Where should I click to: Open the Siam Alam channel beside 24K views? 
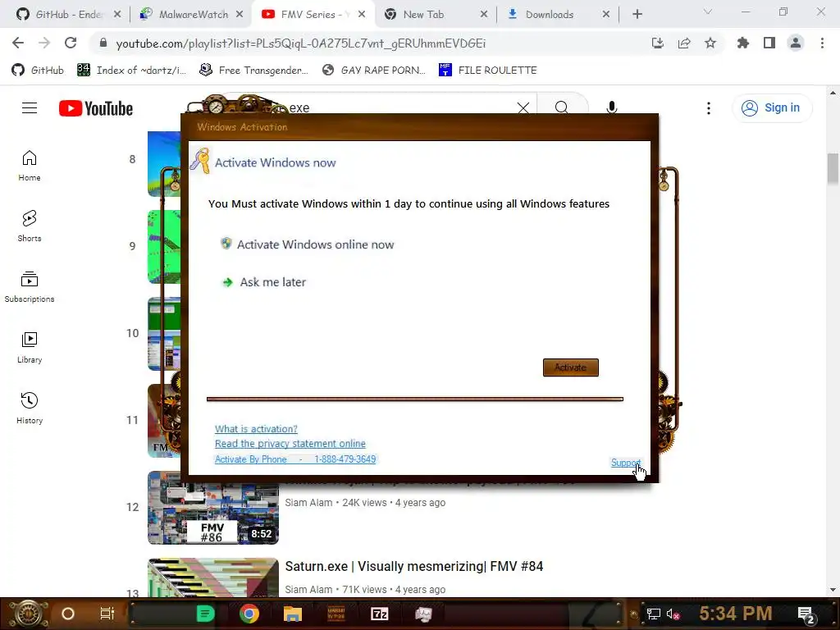[x=308, y=503]
